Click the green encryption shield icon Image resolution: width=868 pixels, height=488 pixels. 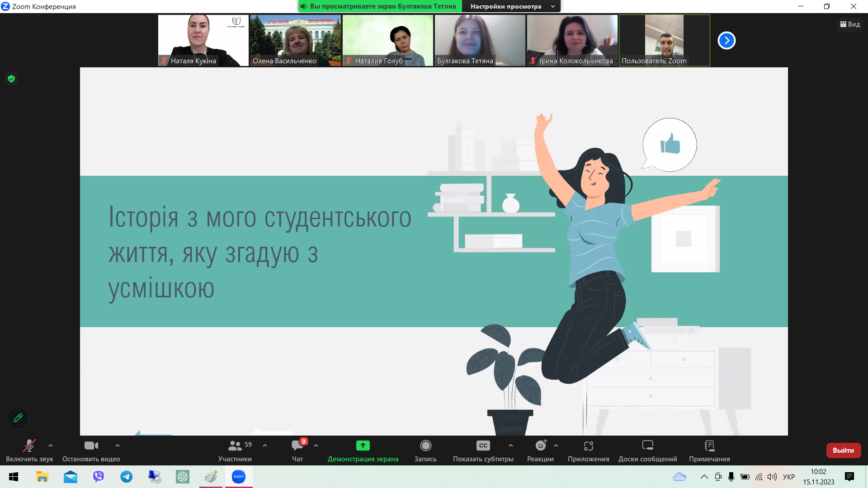coord(11,79)
